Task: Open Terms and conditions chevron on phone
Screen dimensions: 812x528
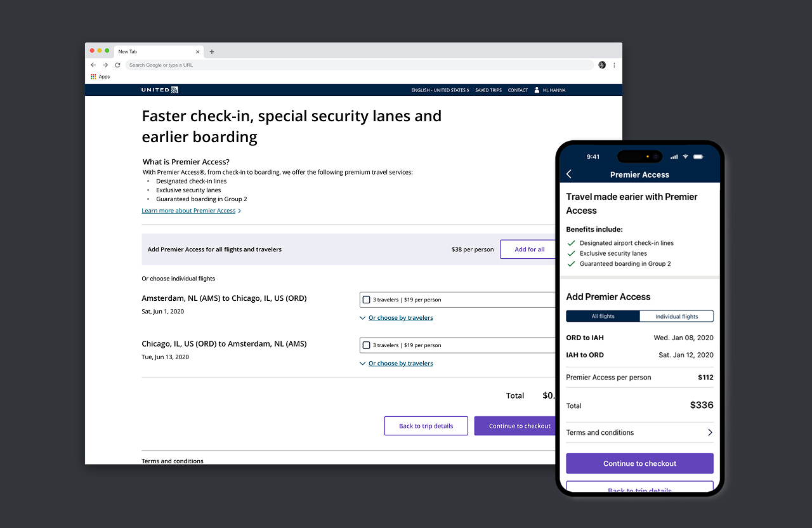Action: (710, 432)
